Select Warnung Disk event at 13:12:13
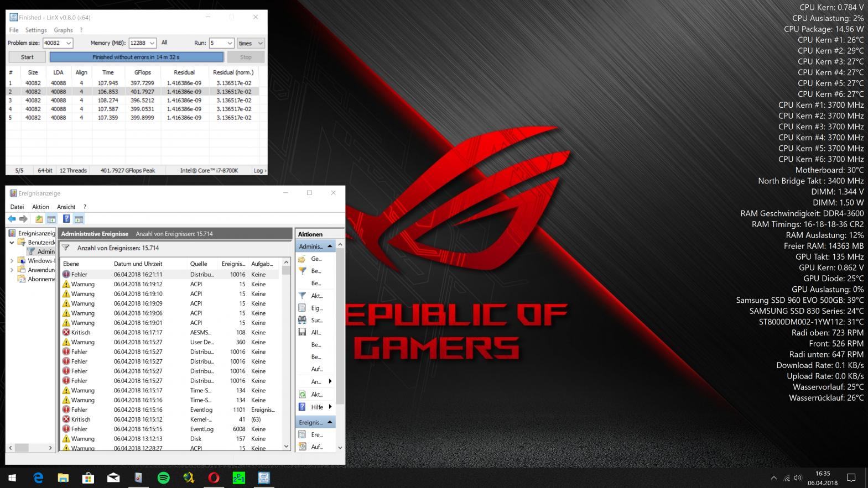The width and height of the screenshot is (868, 488). 171,439
